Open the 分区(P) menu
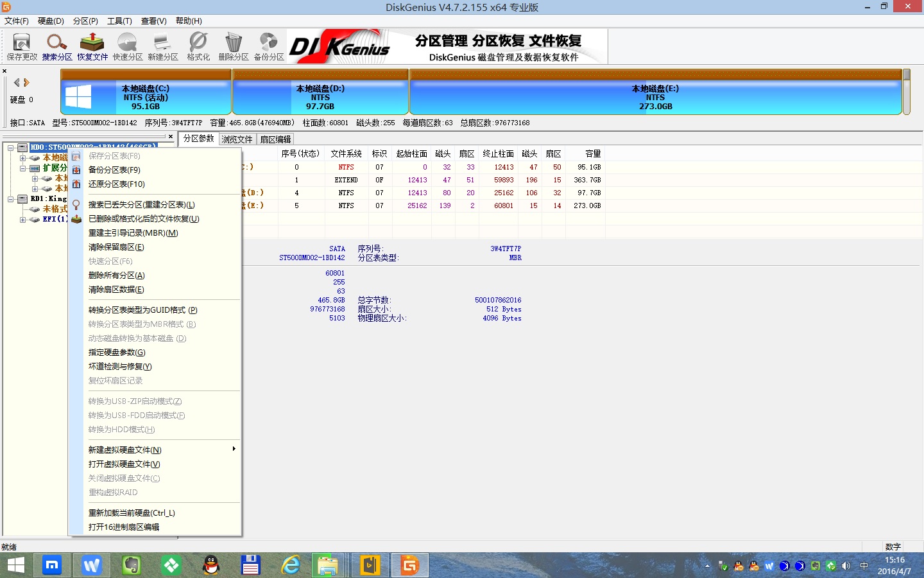924x578 pixels. (x=85, y=21)
